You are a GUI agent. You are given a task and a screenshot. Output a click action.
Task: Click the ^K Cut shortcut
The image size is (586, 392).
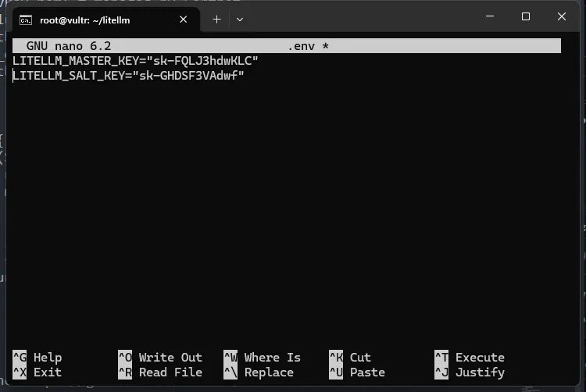click(x=350, y=358)
